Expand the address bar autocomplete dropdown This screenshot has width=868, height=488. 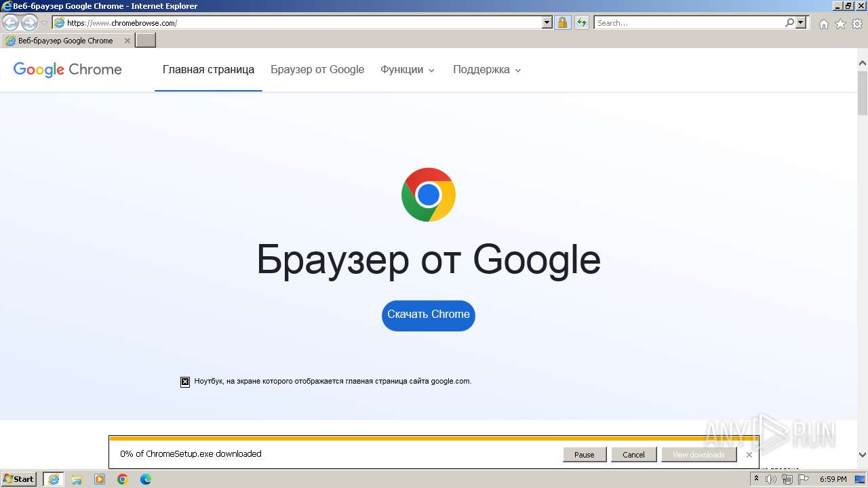(x=547, y=22)
